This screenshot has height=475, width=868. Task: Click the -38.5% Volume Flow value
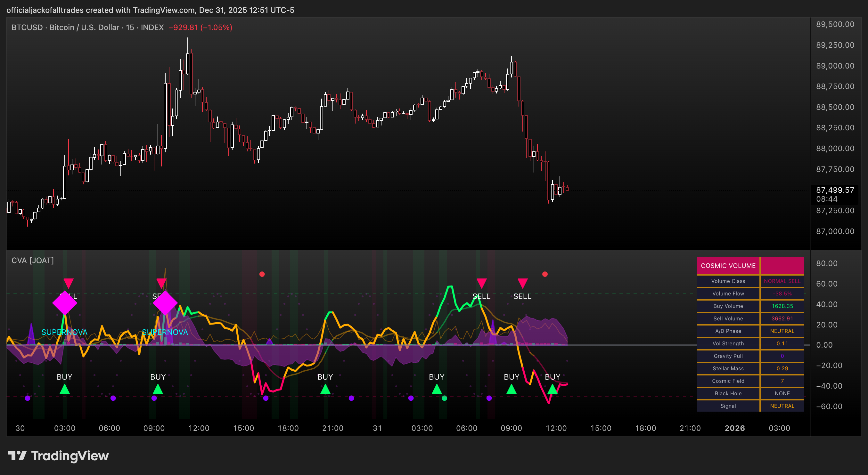tap(782, 294)
